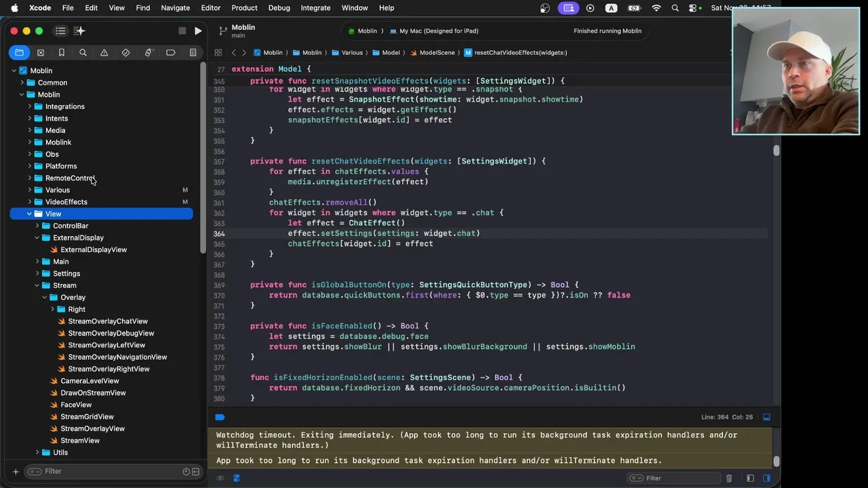Click ModelScene in the jump bar
Viewport: 868px width, 488px height.
point(432,52)
